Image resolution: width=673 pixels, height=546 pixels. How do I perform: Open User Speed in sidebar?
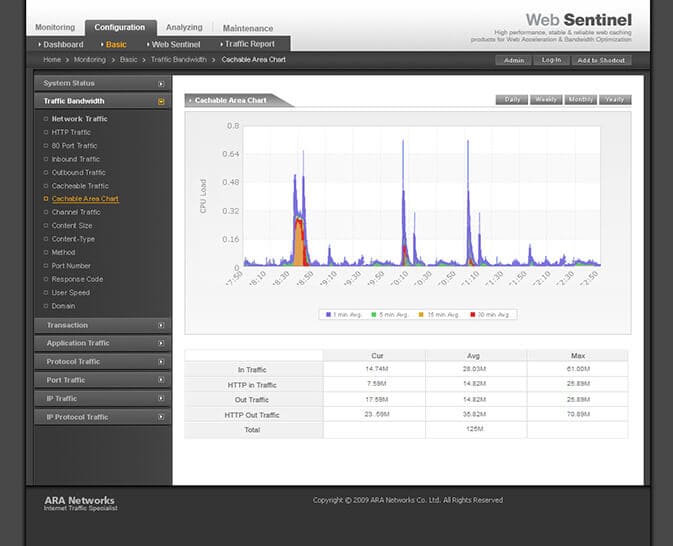[x=71, y=292]
